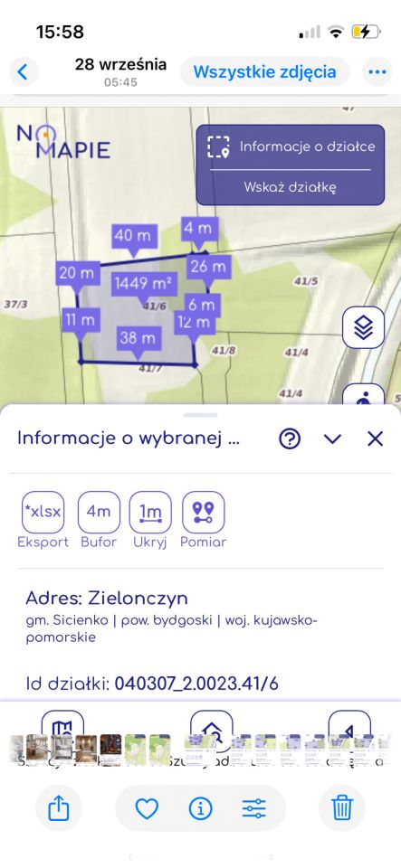Go back with the blue chevron
401x868 pixels.
[23, 72]
